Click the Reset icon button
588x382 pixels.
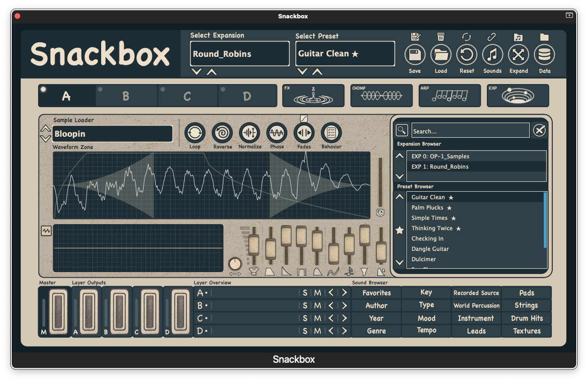467,55
